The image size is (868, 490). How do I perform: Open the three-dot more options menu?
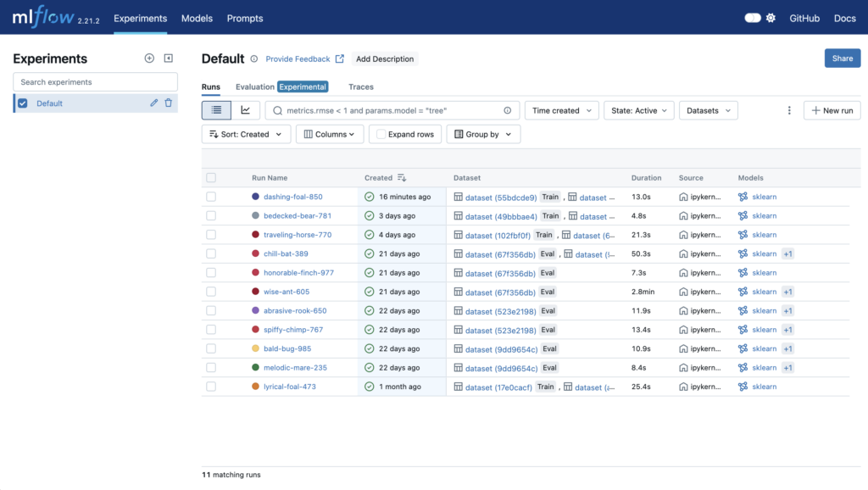click(789, 110)
